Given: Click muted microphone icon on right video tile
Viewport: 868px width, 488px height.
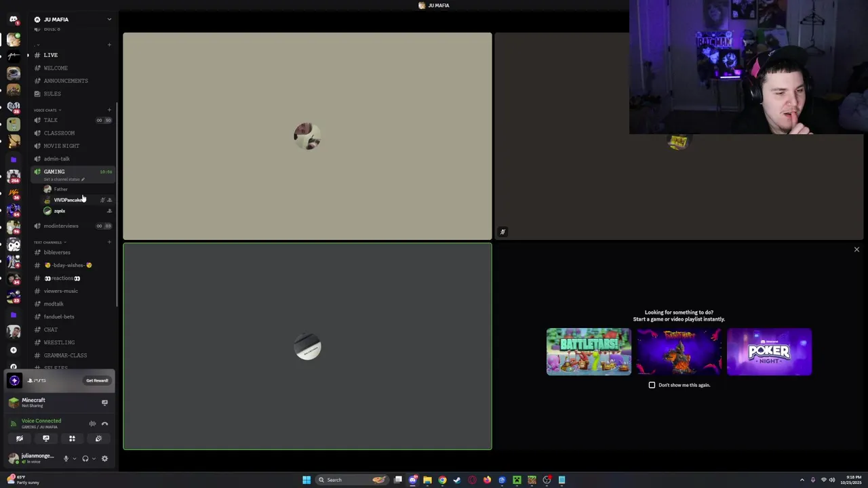Looking at the screenshot, I should 502,232.
